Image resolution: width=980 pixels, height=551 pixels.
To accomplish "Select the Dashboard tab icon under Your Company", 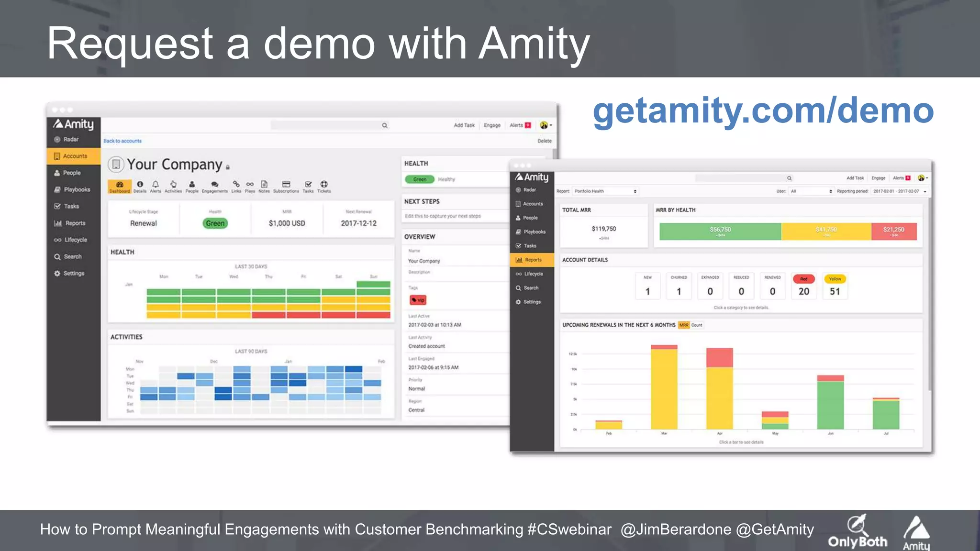I will pyautogui.click(x=120, y=187).
